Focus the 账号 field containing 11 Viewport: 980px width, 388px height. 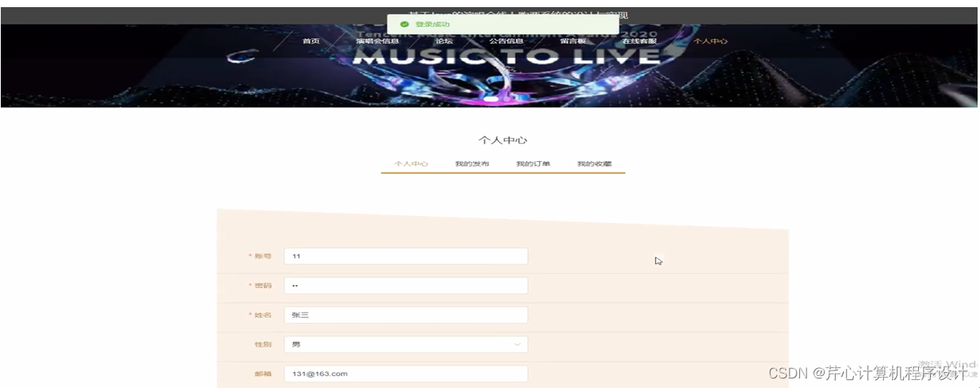click(x=406, y=256)
